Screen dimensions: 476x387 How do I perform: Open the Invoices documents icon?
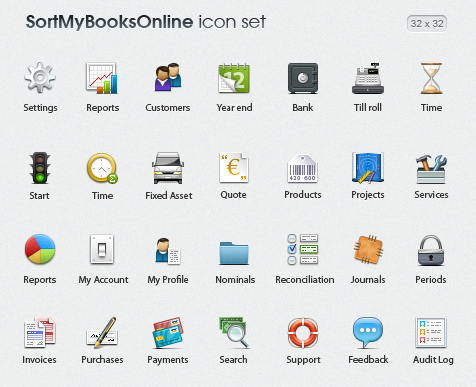[40, 332]
